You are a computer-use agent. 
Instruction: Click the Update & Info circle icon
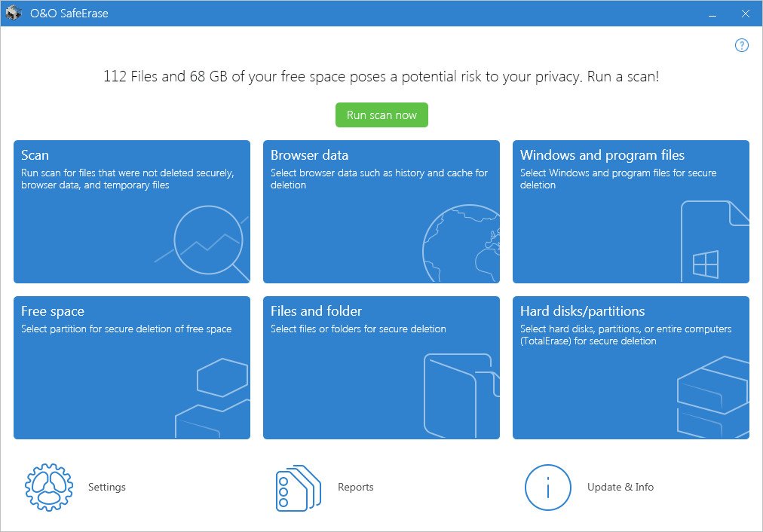tap(548, 488)
